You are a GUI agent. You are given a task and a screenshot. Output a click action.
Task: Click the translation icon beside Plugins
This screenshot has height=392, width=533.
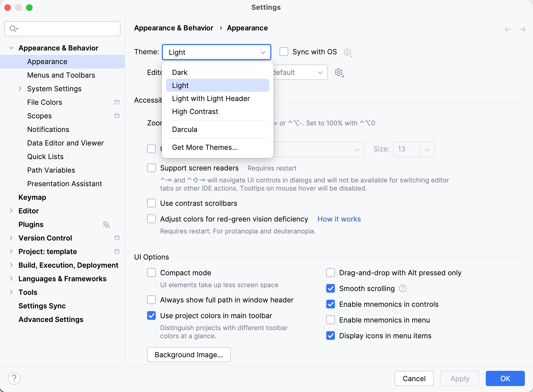[106, 225]
